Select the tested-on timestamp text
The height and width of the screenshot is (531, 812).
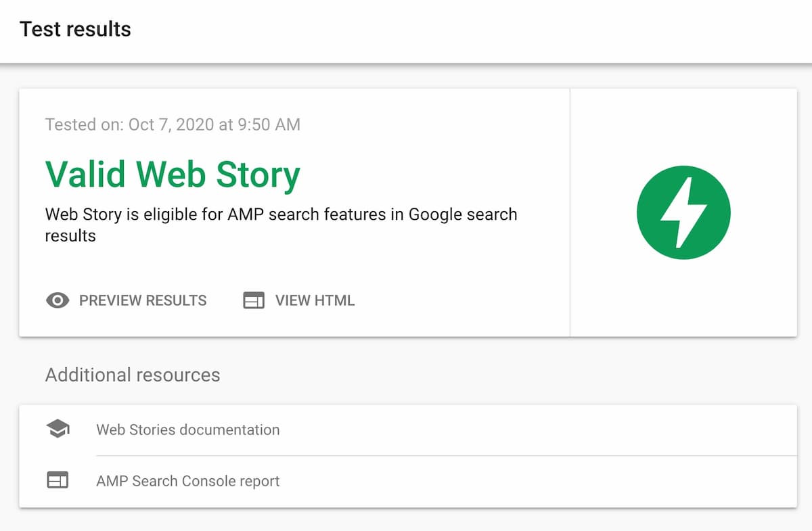pos(173,124)
